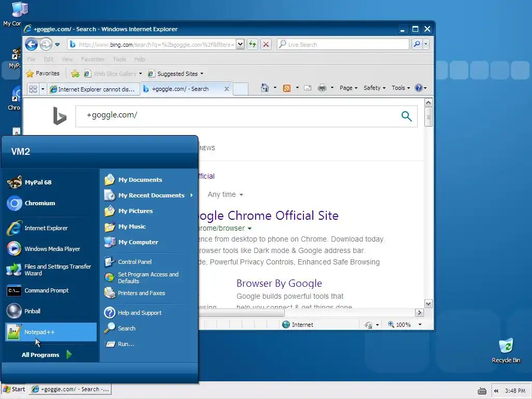Click the Live Search magnifier button
Image resolution: width=532 pixels, height=399 pixels.
click(417, 44)
